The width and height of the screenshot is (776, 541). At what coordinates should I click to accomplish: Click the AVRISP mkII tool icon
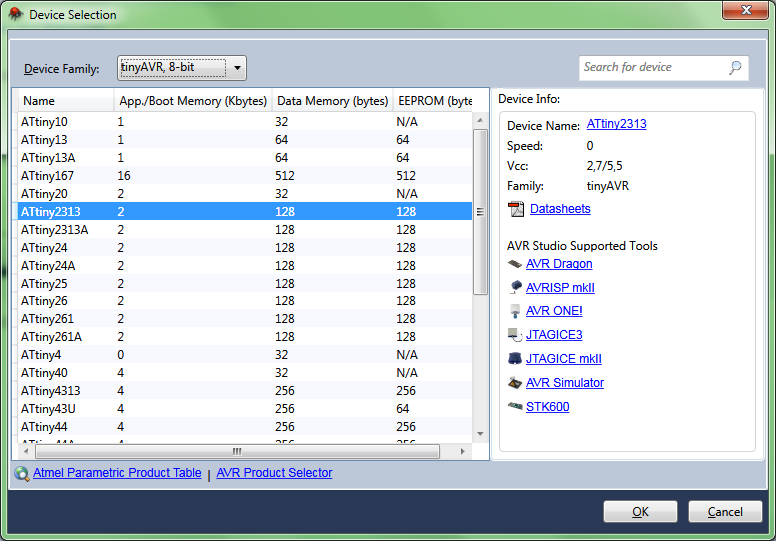515,287
